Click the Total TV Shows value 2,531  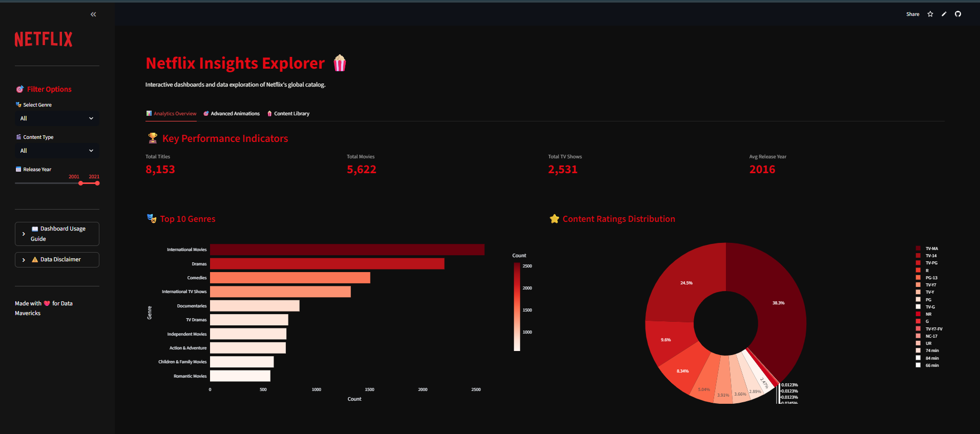point(563,170)
